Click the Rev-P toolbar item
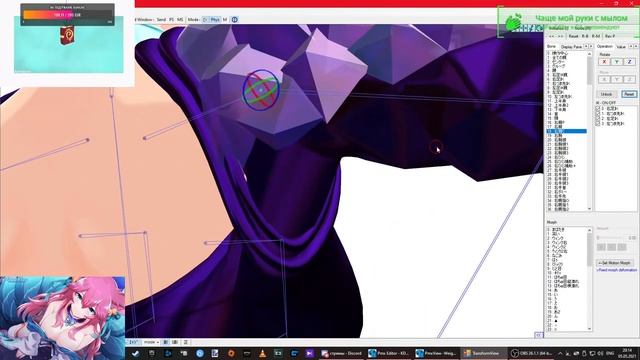This screenshot has width=640, height=360. coord(610,36)
